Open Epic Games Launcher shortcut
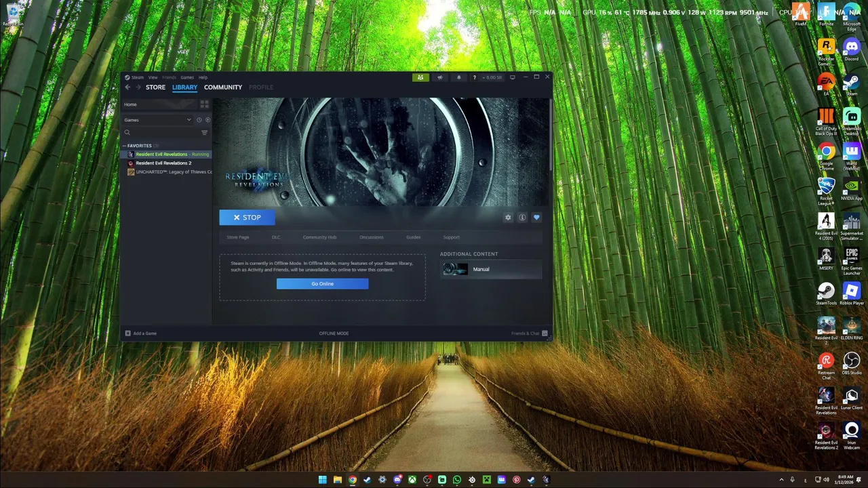The image size is (868, 488). 851,262
